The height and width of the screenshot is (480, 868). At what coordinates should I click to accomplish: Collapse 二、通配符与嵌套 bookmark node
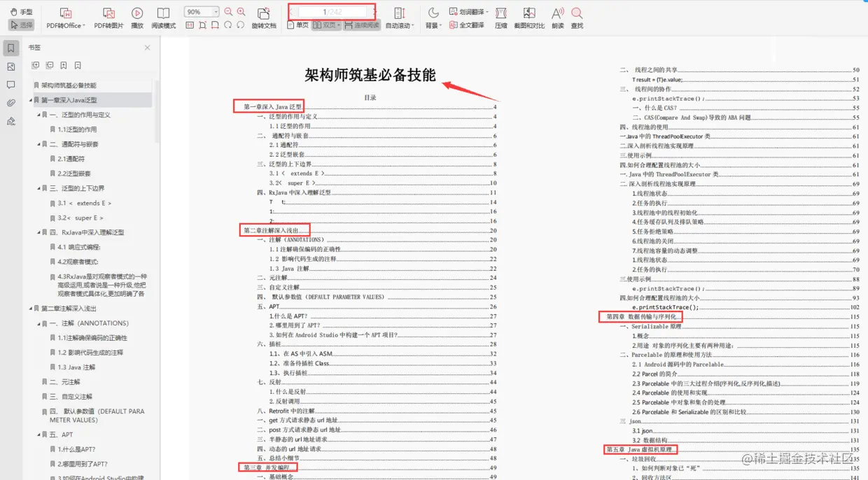pyautogui.click(x=39, y=144)
